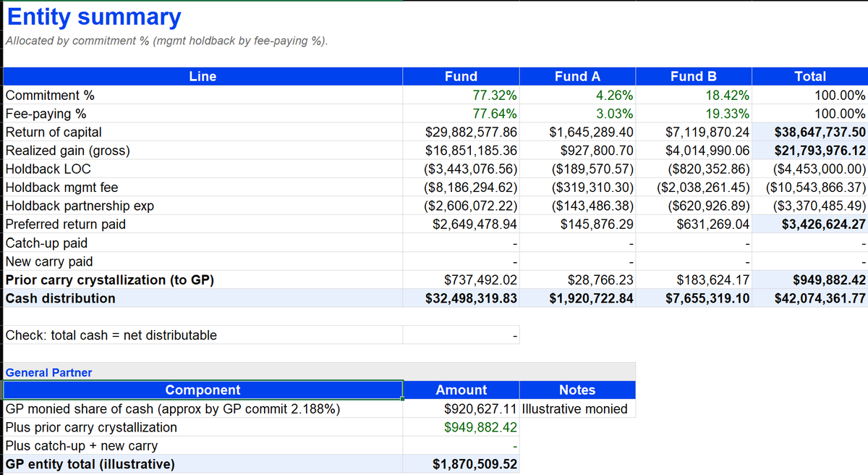This screenshot has width=868, height=475.
Task: Select the 'Fund B' column header
Action: [694, 76]
